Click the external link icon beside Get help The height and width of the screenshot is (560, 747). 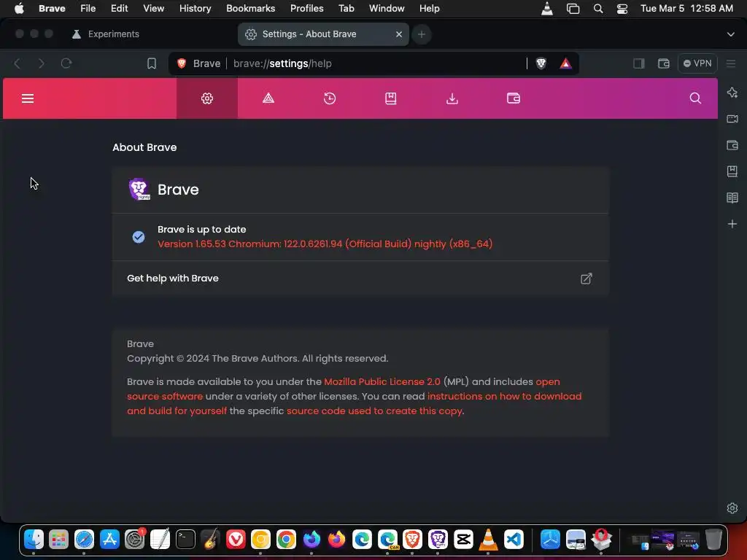pos(586,279)
